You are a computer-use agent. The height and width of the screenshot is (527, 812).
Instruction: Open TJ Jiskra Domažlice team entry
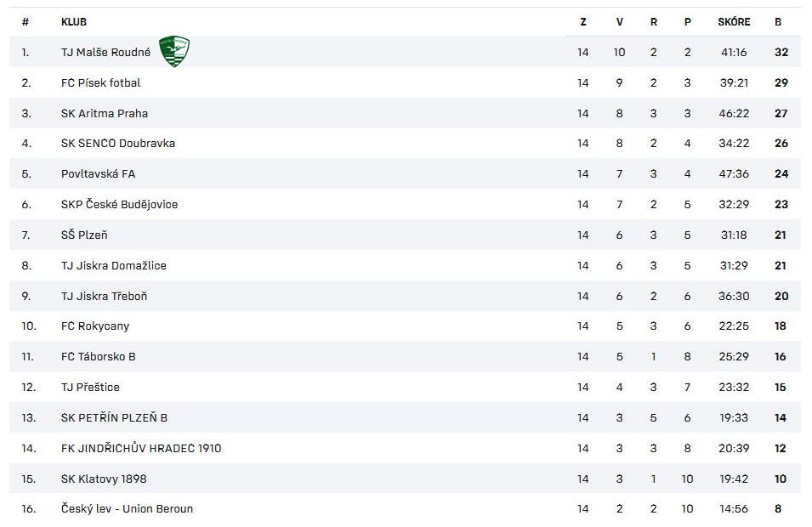[114, 266]
